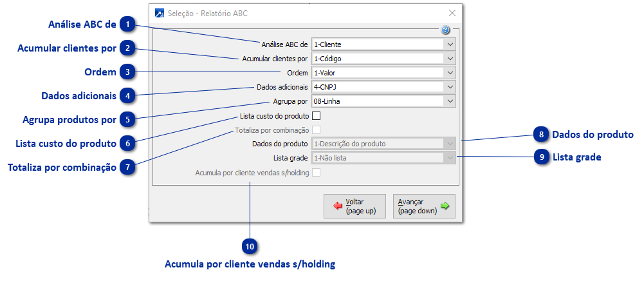Proceed with the Avançar button

coord(424,206)
